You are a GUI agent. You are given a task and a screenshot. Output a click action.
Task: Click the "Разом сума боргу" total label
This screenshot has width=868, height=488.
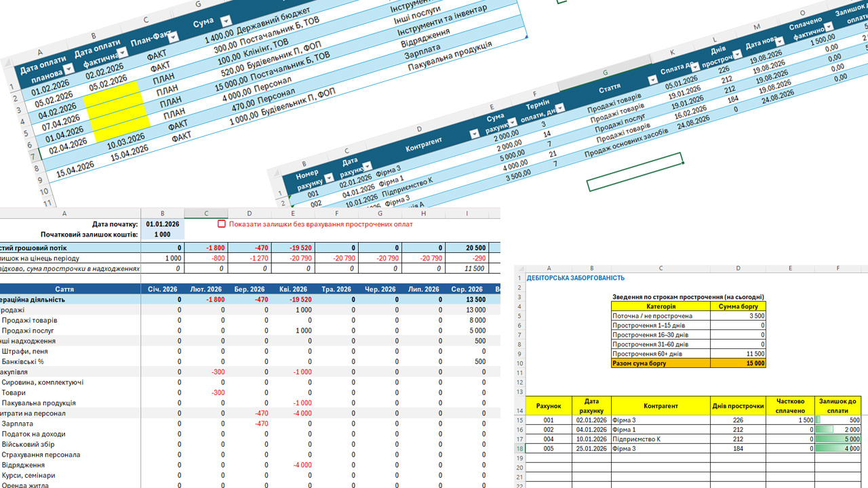(660, 363)
